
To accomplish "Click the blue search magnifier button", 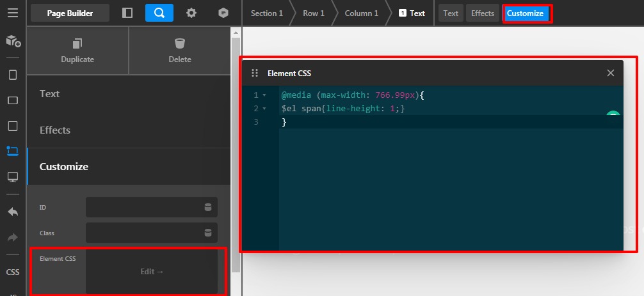I will 159,13.
